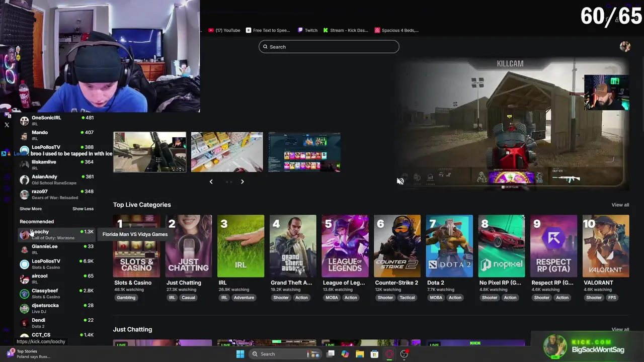Open the Just Chatting section heading
This screenshot has width=644, height=362.
click(x=132, y=329)
